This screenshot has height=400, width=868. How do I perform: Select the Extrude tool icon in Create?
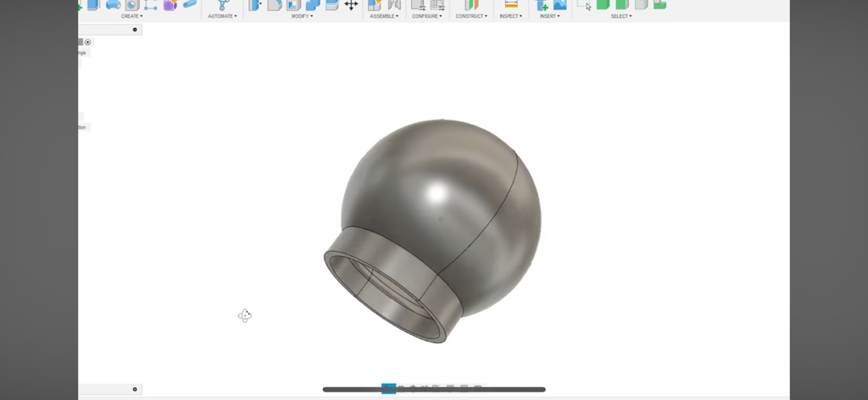93,5
